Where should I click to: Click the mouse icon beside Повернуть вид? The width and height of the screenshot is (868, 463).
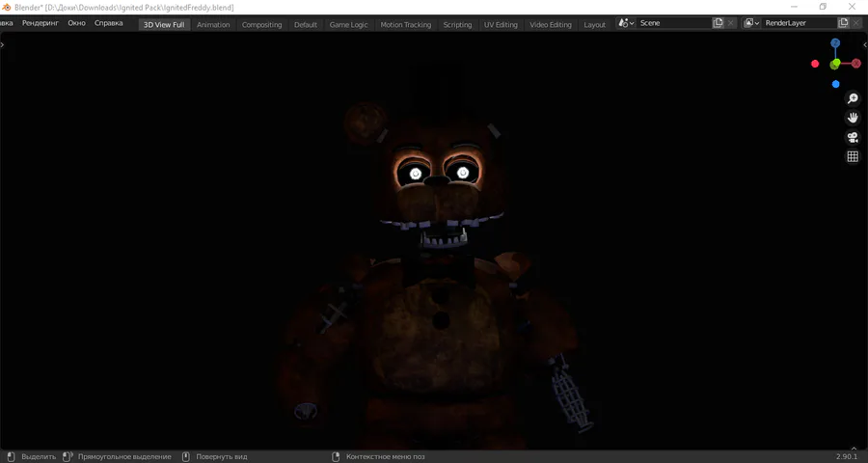(186, 457)
